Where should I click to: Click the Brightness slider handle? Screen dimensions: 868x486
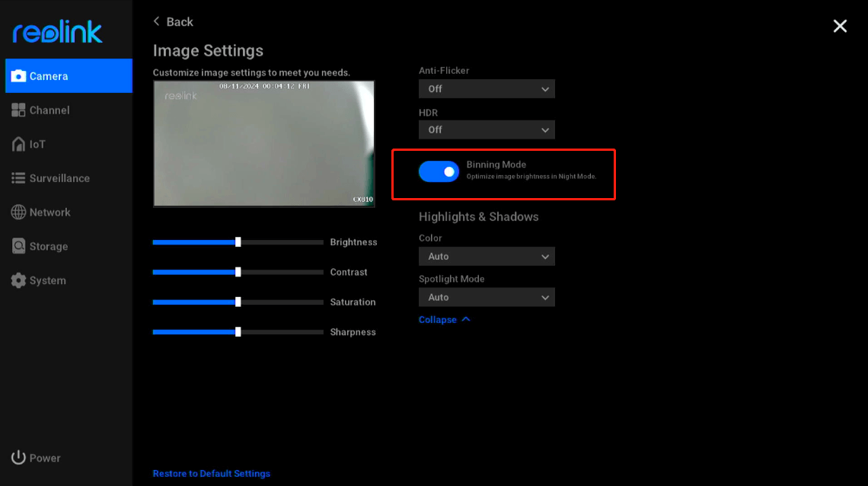238,242
